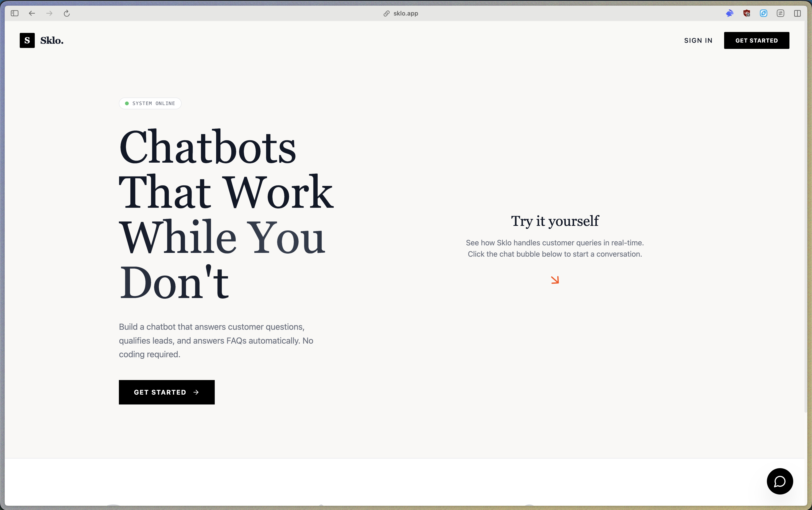Click the blue rabbit extension icon

[729, 13]
